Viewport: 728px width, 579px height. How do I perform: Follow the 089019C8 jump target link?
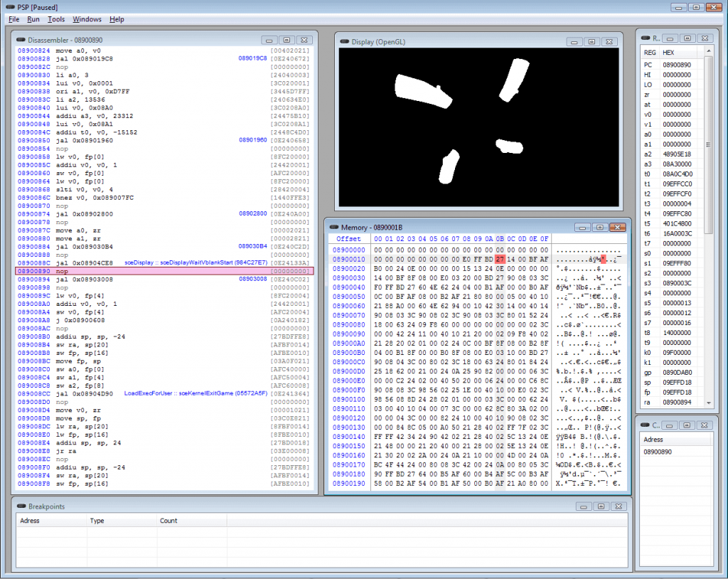[252, 58]
